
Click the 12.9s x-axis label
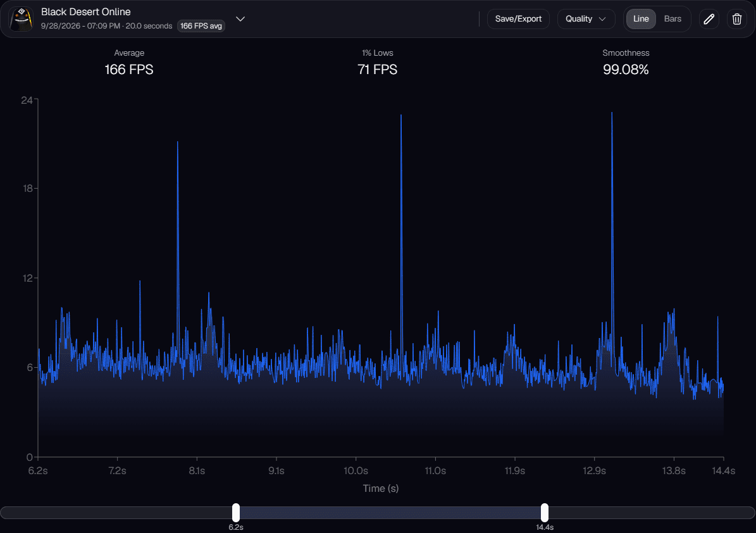tap(594, 471)
